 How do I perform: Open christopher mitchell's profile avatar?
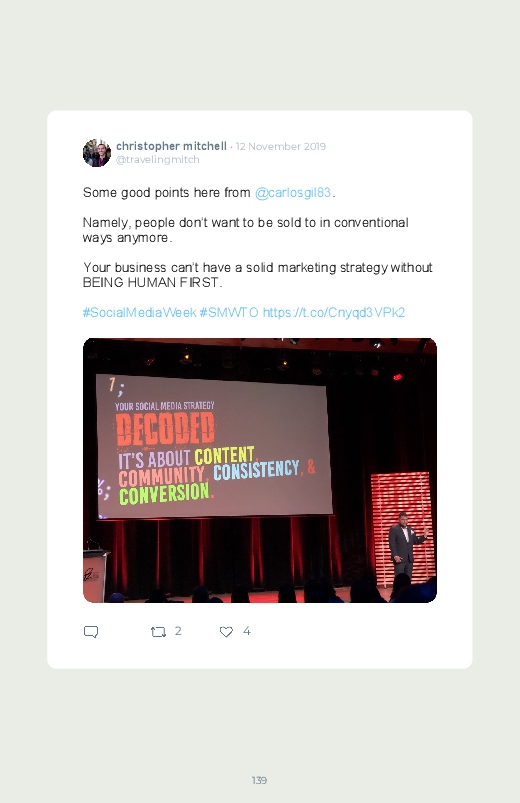tap(97, 153)
